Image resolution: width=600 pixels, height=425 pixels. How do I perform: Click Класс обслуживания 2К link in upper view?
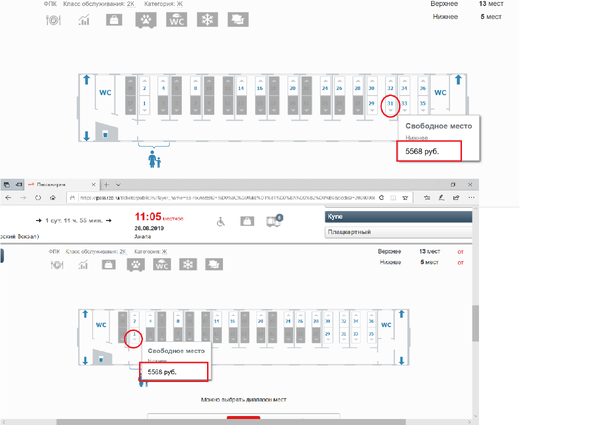point(99,4)
